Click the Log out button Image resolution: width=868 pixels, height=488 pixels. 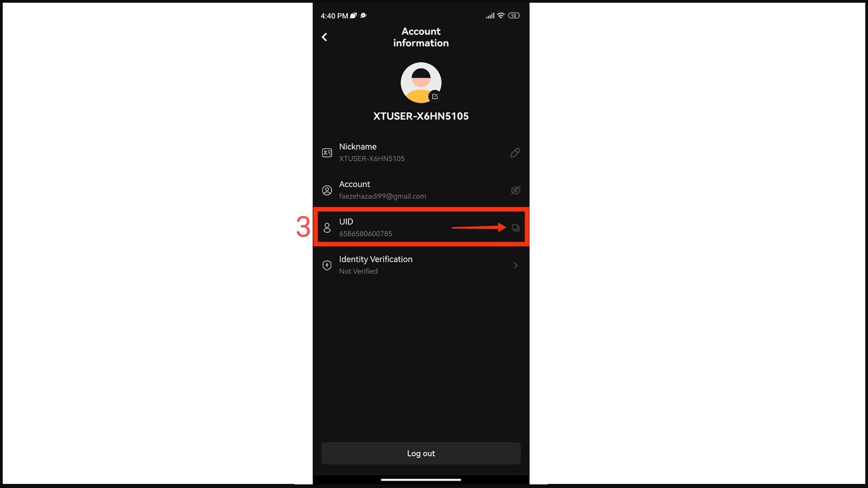(x=421, y=453)
